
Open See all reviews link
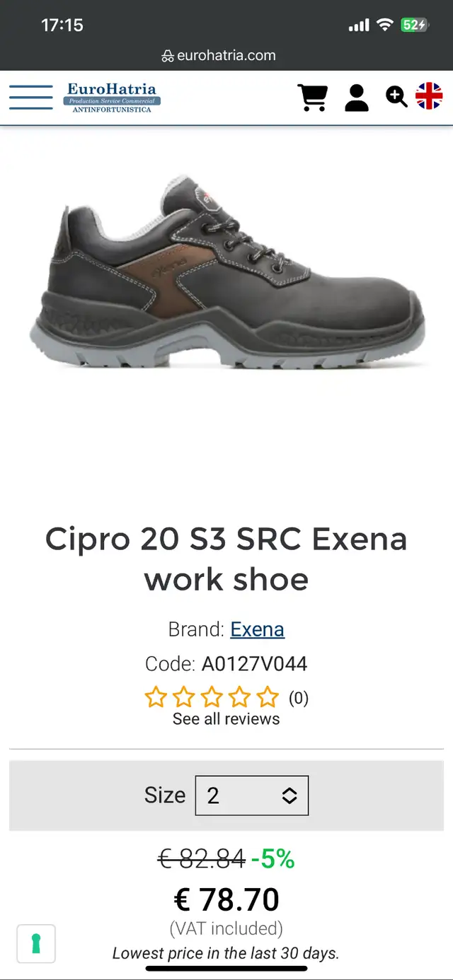[x=226, y=719]
